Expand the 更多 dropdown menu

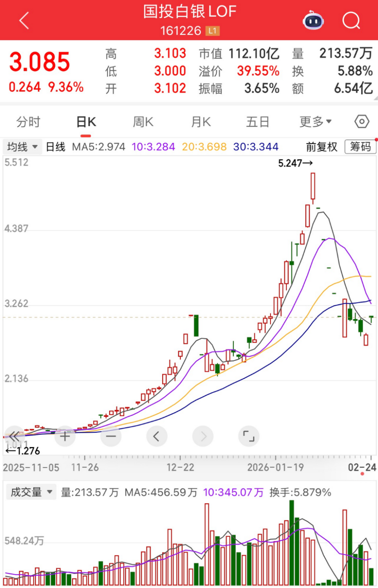pos(315,122)
